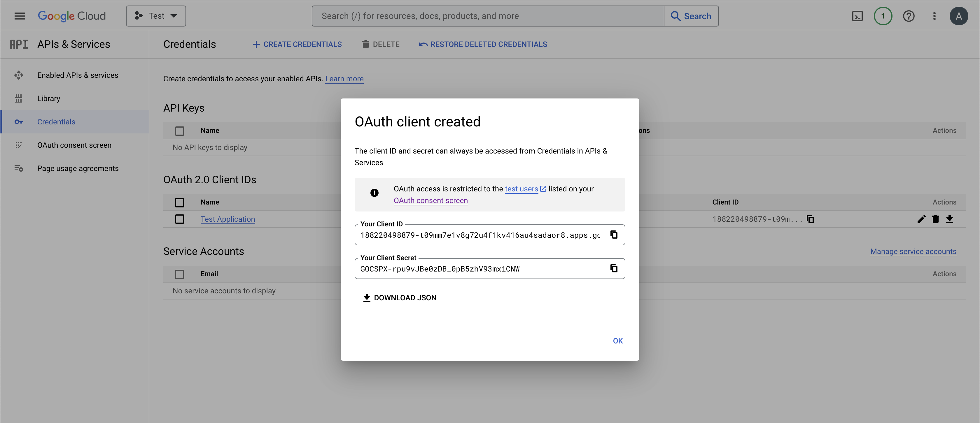The height and width of the screenshot is (423, 980).
Task: Open the notifications badge showing 1
Action: tap(883, 16)
